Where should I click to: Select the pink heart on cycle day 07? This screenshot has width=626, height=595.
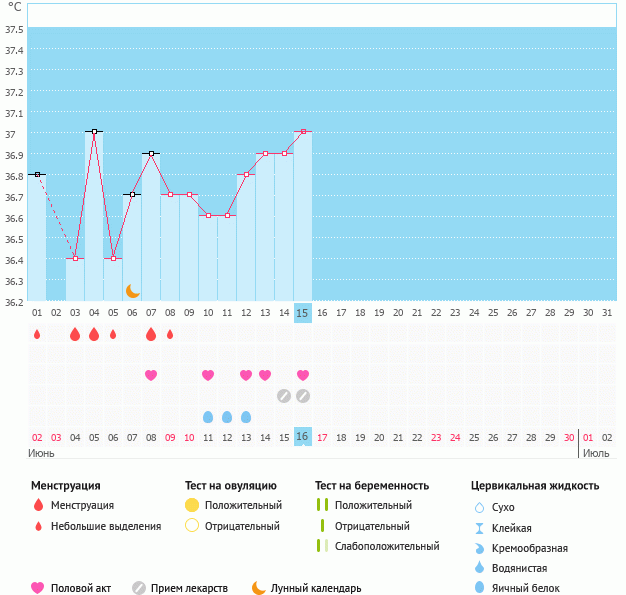click(151, 375)
